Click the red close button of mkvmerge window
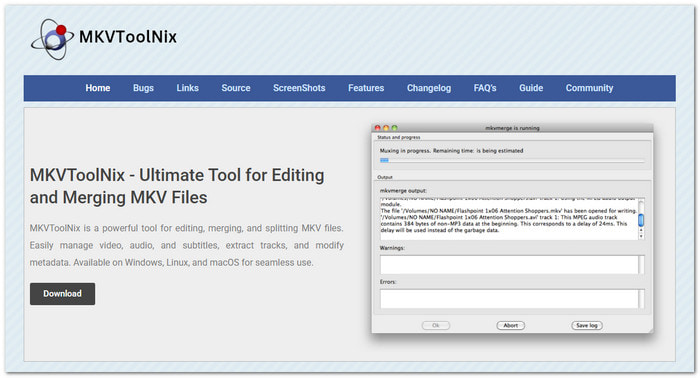Image resolution: width=700 pixels, height=378 pixels. coord(378,128)
